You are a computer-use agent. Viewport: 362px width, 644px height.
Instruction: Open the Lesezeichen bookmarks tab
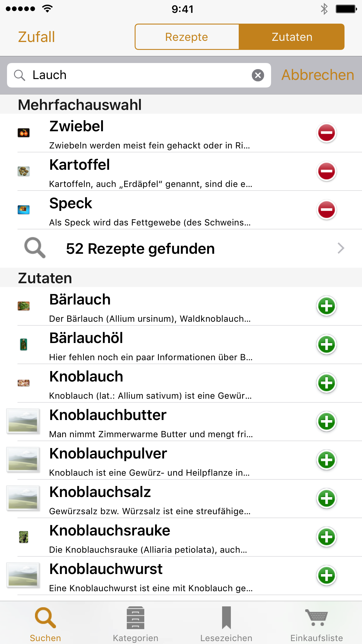click(x=226, y=624)
